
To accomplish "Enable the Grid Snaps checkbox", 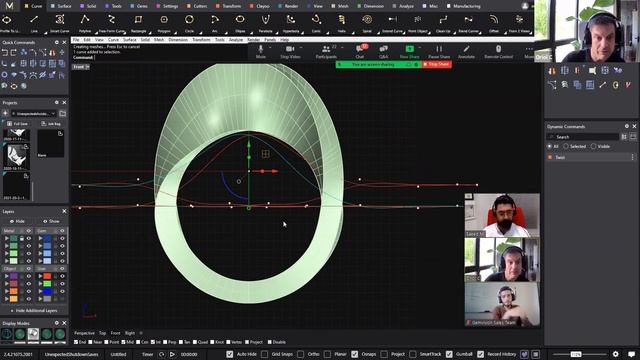I will 264,354.
